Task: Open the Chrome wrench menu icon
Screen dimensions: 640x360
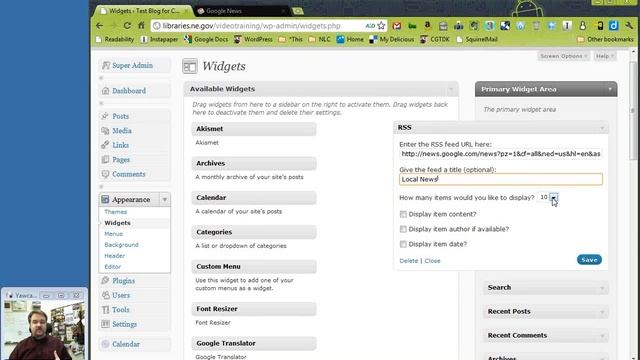Action: (x=629, y=26)
